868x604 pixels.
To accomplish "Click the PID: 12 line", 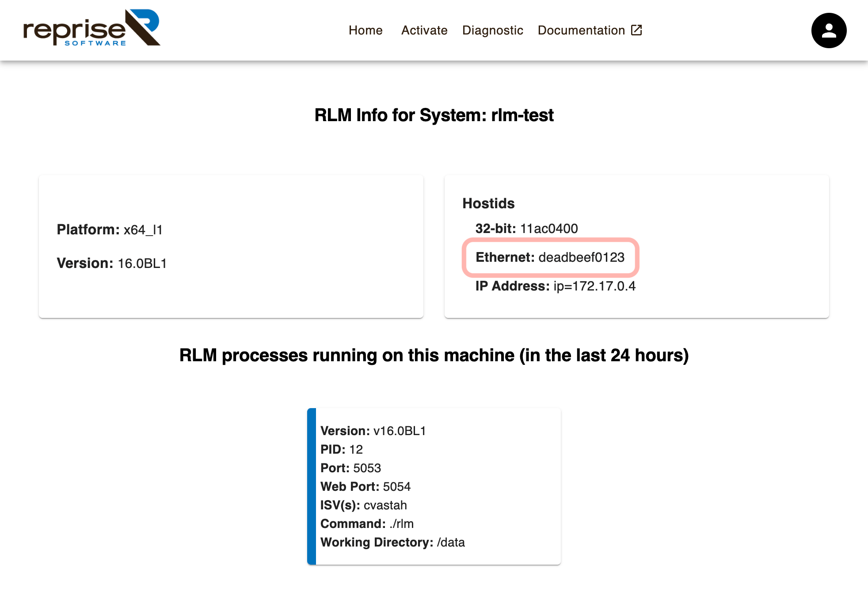I will tap(342, 450).
